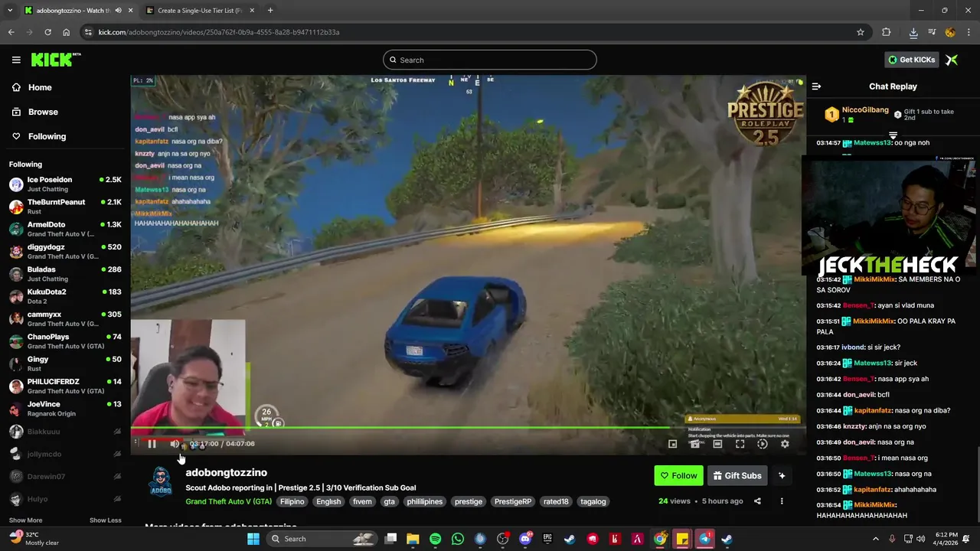Switch to the Create a Single-Use Tier List tab
The width and height of the screenshot is (980, 551).
tap(199, 11)
